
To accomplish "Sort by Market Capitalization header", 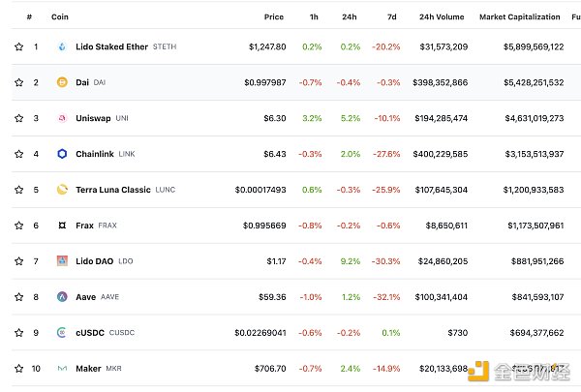I will (519, 17).
